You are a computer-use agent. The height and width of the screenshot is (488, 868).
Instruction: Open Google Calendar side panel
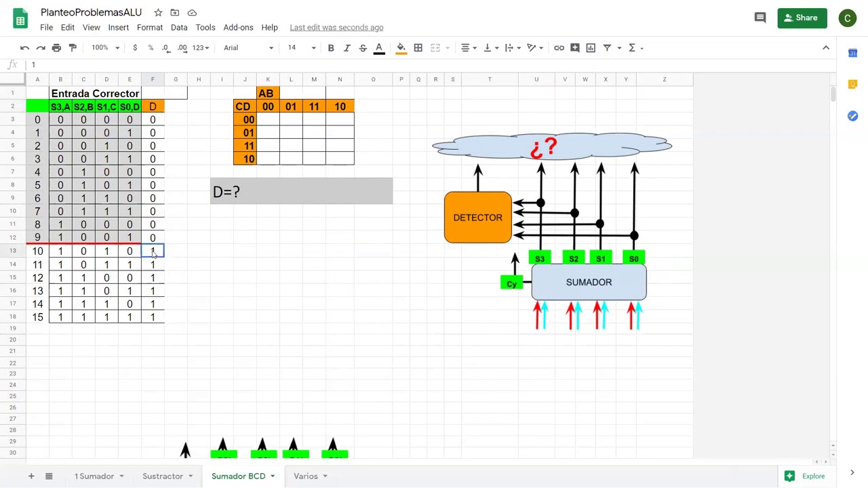click(x=852, y=53)
